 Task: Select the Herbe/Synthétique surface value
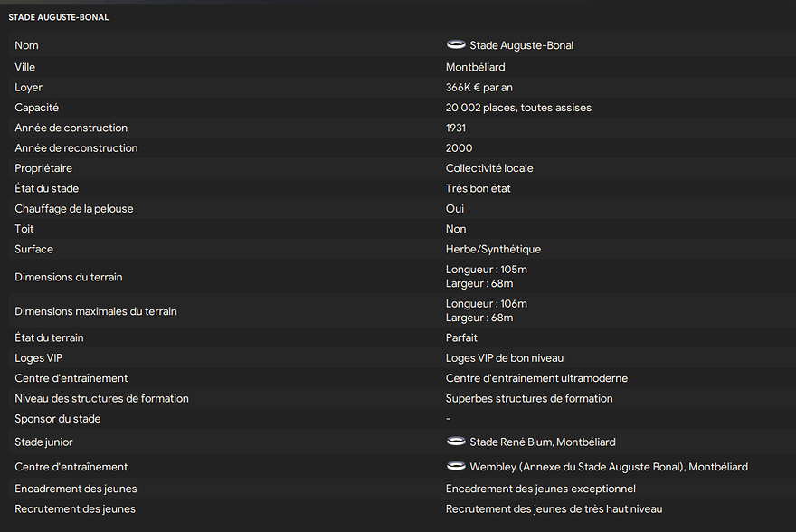click(x=493, y=249)
